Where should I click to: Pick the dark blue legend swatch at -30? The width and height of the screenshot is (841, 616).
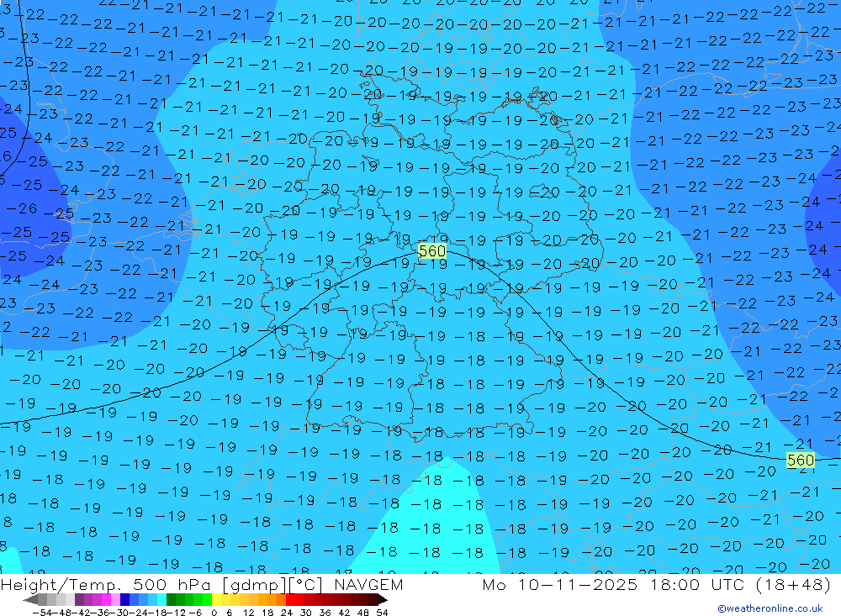[x=124, y=600]
